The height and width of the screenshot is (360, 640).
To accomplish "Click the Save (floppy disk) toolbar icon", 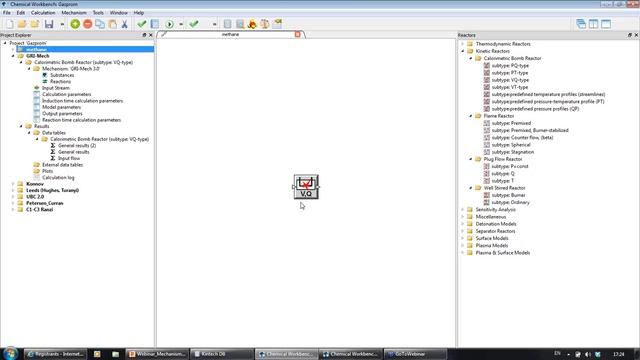I will pyautogui.click(x=49, y=24).
